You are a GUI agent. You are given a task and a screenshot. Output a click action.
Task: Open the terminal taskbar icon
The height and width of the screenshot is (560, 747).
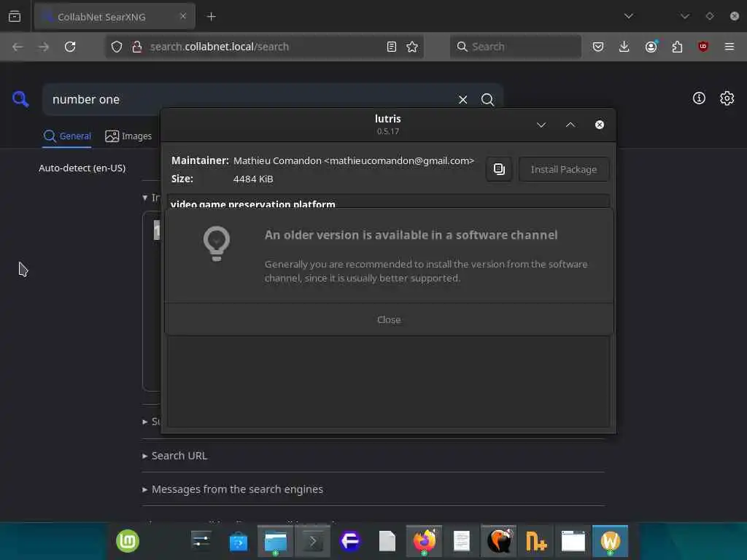[x=312, y=542]
